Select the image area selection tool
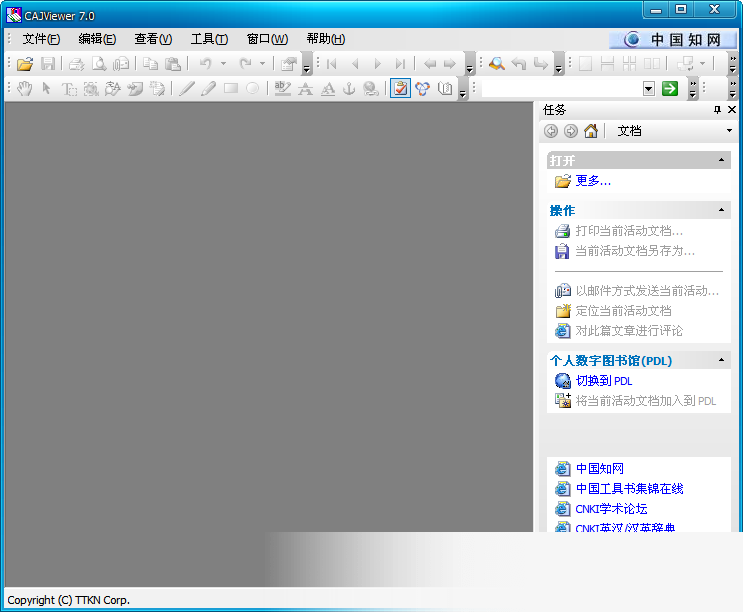This screenshot has width=743, height=612. (x=91, y=89)
